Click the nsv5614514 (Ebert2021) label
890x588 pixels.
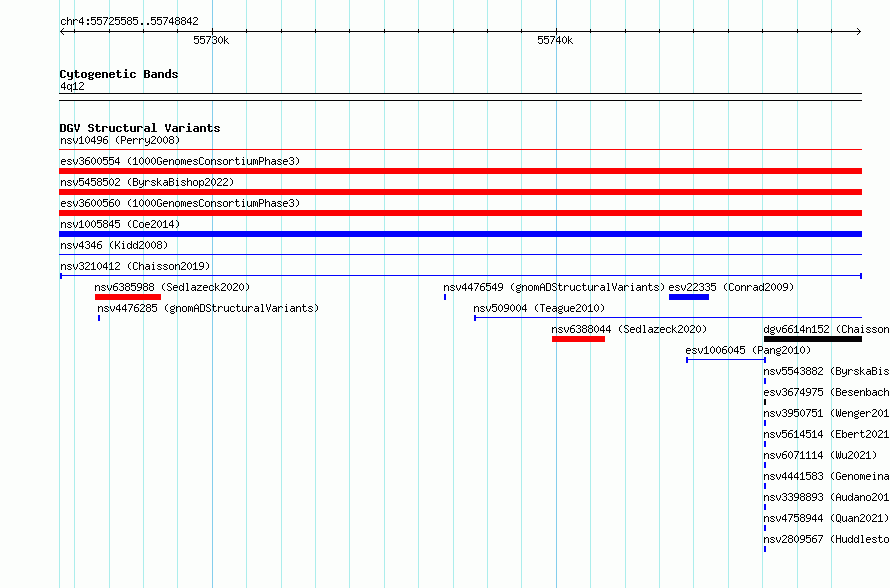click(826, 434)
